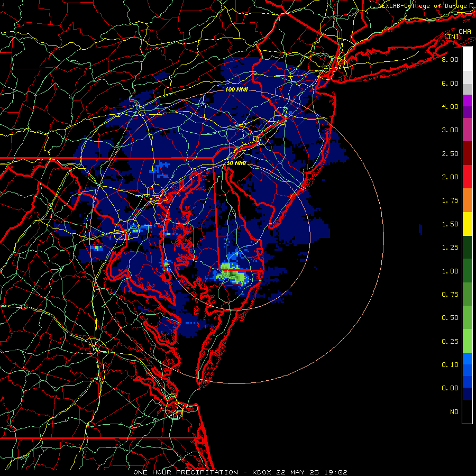Viewport: 476px width, 476px height.
Task: Click the 0.75 legend label
Action: pos(450,295)
